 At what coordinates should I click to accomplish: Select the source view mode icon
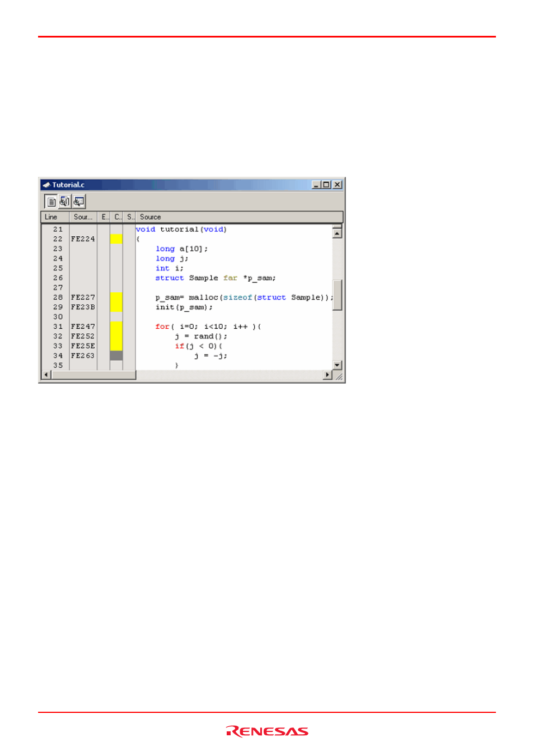pyautogui.click(x=51, y=202)
